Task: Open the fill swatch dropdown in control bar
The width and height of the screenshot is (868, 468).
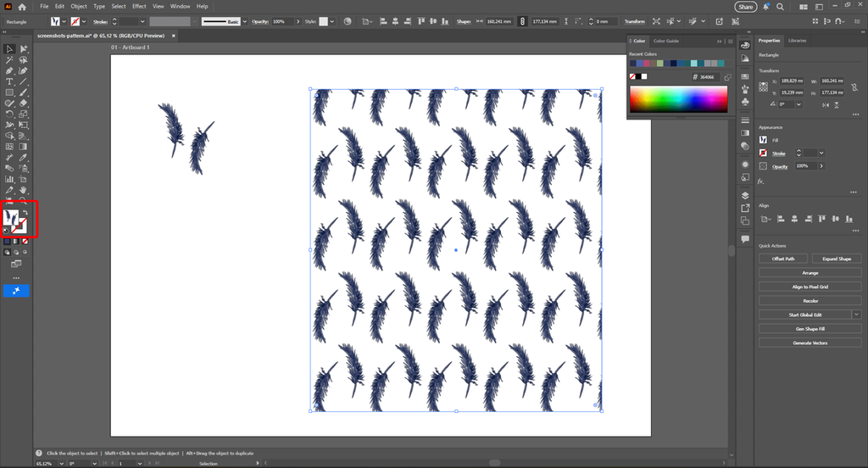Action: coord(64,21)
